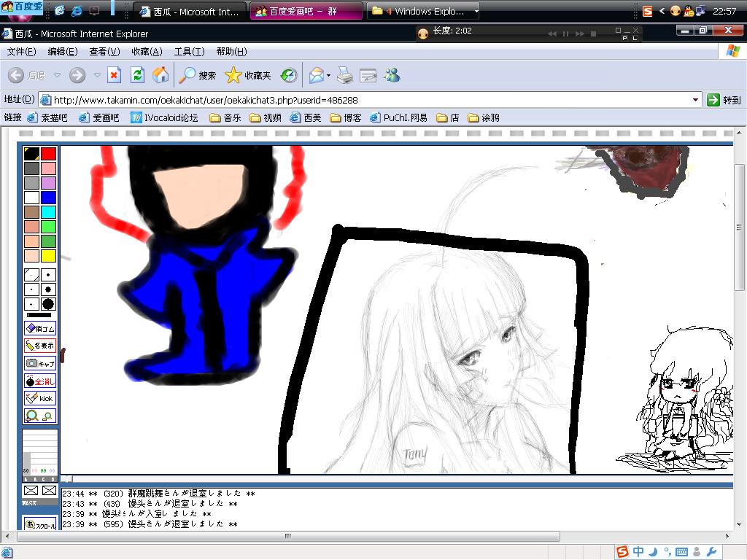The height and width of the screenshot is (560, 747).
Task: Open the kick user tool
Action: [40, 398]
